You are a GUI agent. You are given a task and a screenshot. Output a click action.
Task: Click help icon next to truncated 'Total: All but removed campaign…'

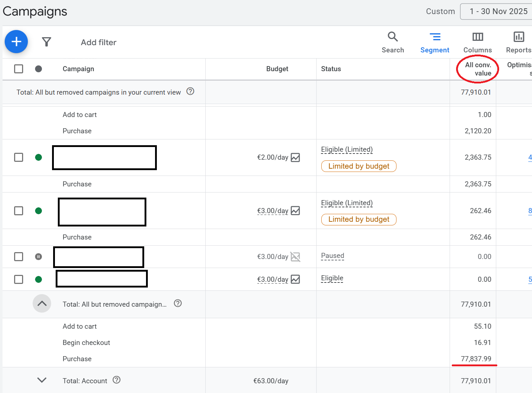(178, 303)
